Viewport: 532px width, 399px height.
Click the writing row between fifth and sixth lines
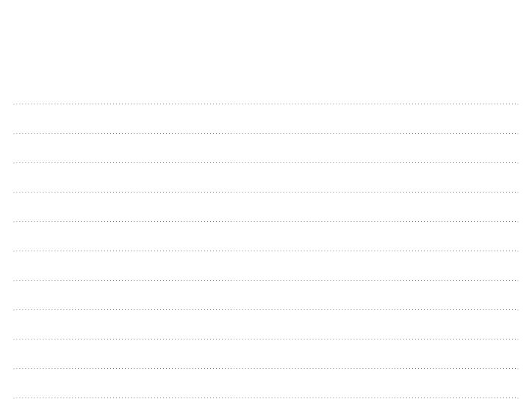click(x=266, y=237)
